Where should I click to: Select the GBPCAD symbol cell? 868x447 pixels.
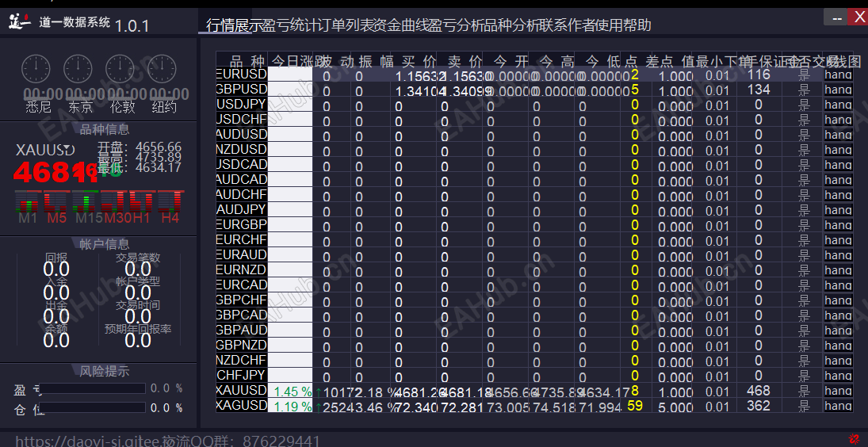point(242,315)
